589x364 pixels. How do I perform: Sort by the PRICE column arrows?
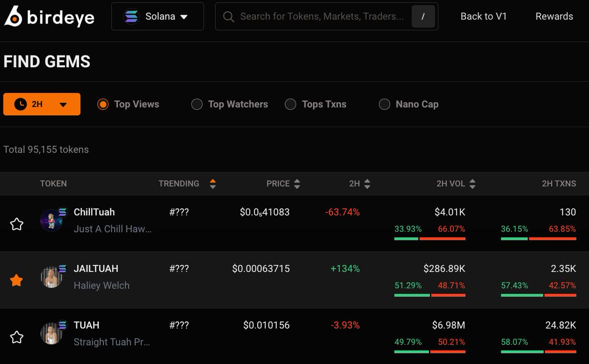296,184
